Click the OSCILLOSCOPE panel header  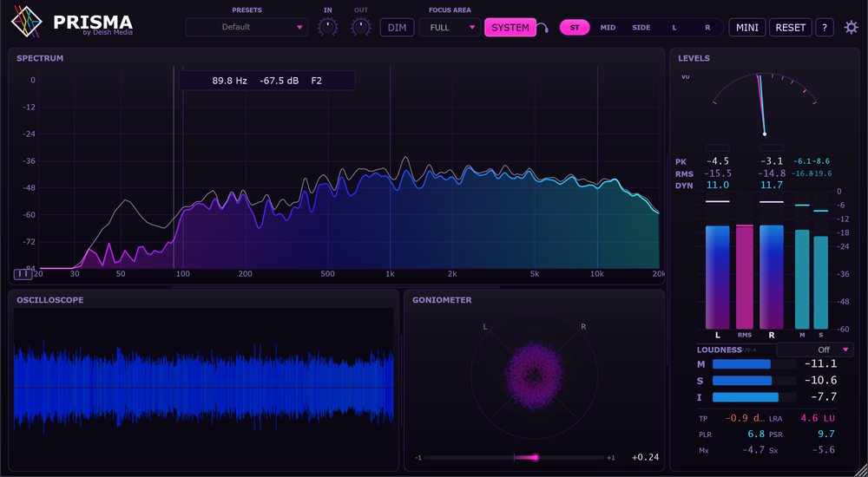tap(49, 300)
